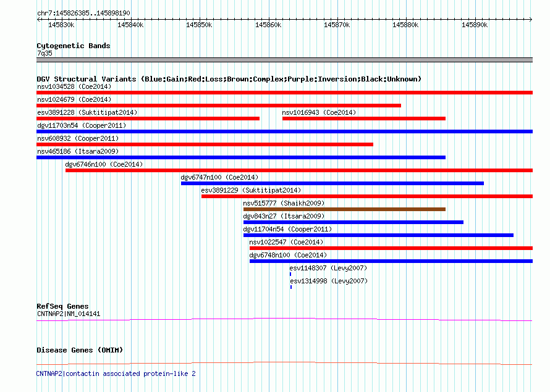This screenshot has width=550, height=392.
Task: Open the CNTNAP2 contactin associated protein-like 2 link
Action: (116, 373)
